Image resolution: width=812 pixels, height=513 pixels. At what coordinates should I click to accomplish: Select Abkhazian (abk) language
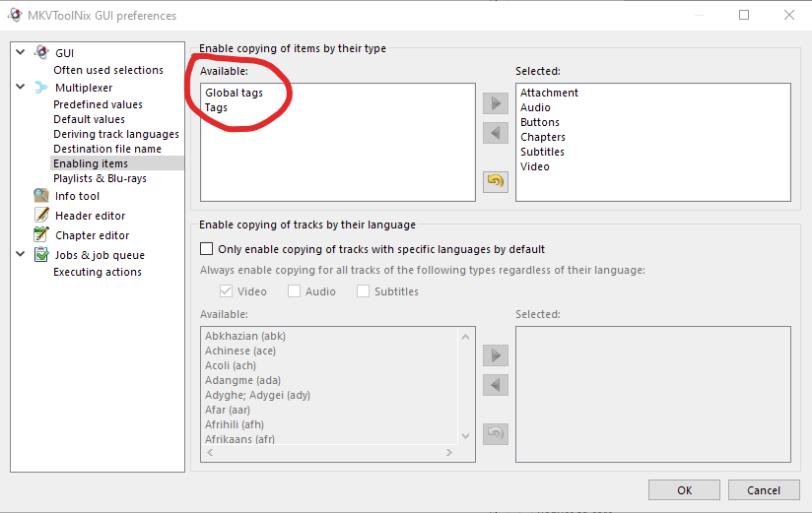[x=245, y=336]
